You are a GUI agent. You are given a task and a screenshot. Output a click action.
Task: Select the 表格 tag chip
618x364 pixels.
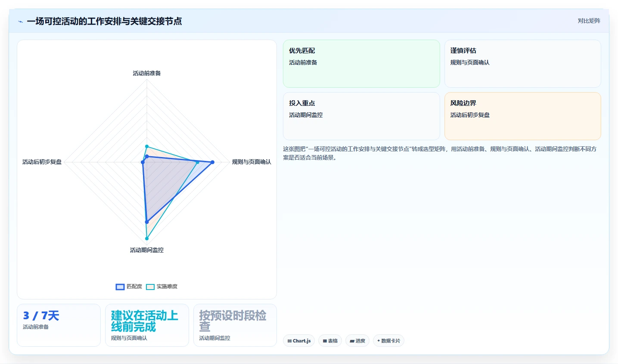[330, 341]
